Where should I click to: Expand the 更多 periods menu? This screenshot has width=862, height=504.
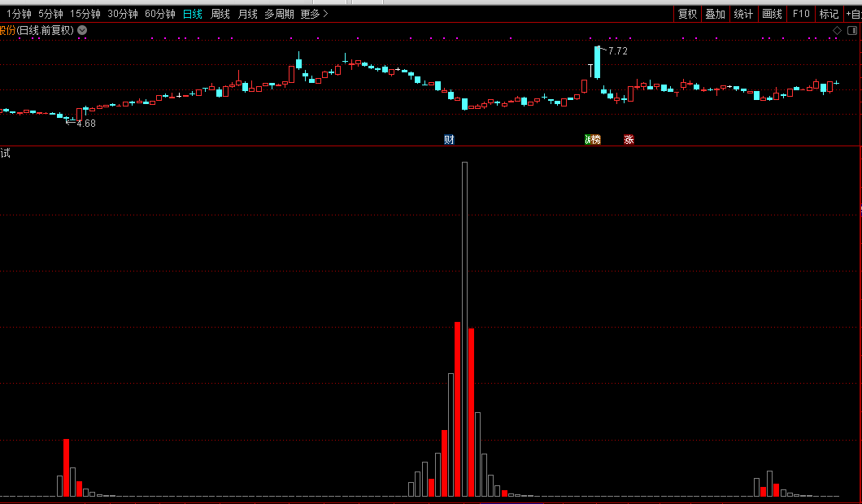click(314, 14)
